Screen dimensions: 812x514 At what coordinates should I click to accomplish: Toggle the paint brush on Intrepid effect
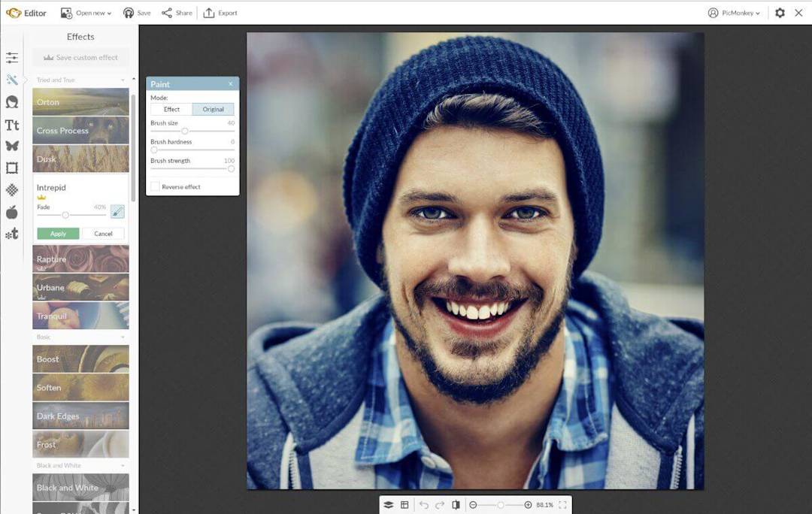(117, 213)
